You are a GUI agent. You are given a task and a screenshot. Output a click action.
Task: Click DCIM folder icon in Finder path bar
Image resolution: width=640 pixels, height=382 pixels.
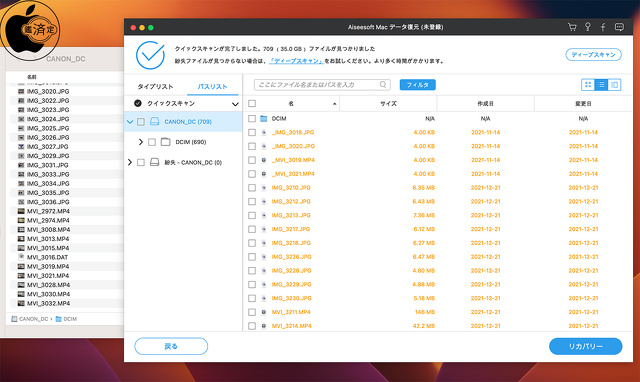coord(58,319)
